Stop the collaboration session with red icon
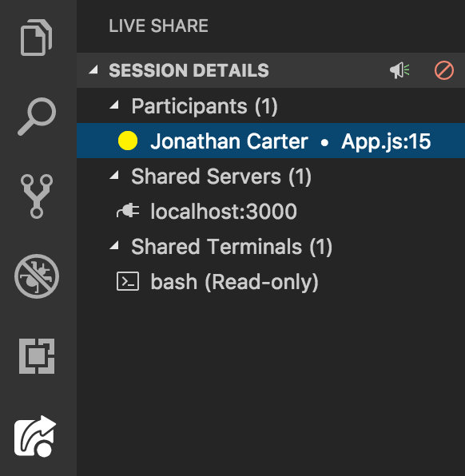 point(444,70)
